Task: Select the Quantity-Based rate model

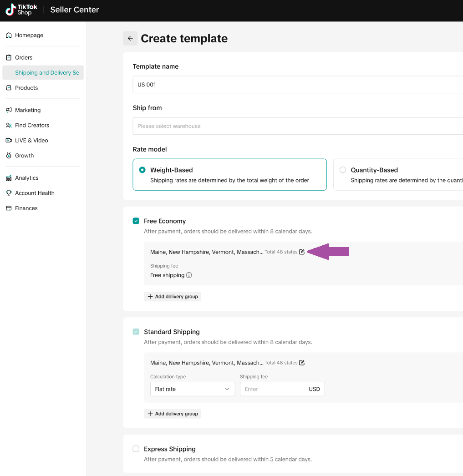Action: pos(343,170)
